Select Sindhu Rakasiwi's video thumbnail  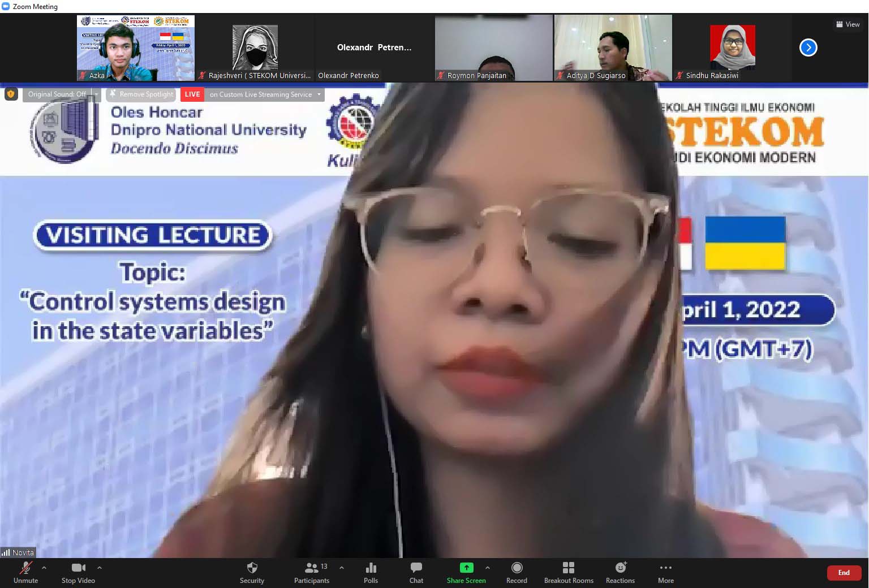tap(733, 48)
